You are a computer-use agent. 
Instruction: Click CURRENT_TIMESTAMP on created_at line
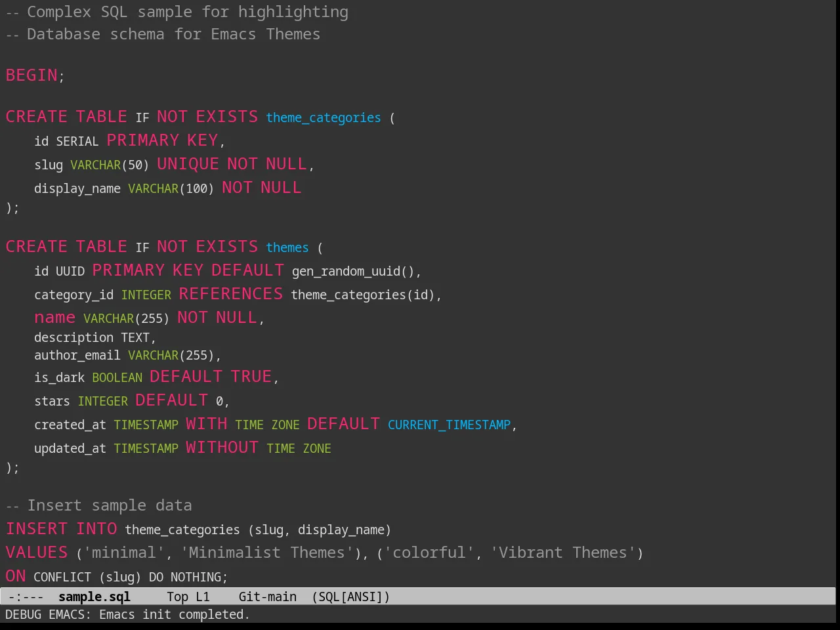[x=450, y=425]
